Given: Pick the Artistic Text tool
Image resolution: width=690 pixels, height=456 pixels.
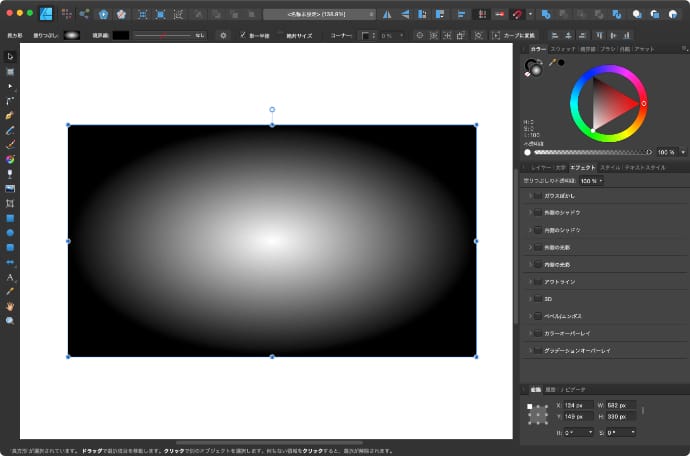Looking at the screenshot, I should (x=10, y=277).
